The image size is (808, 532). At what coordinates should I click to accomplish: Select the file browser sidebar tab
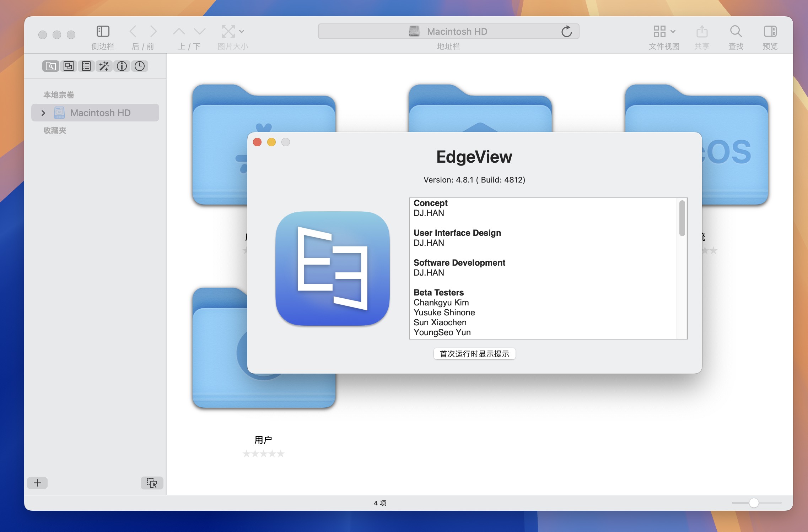(50, 66)
